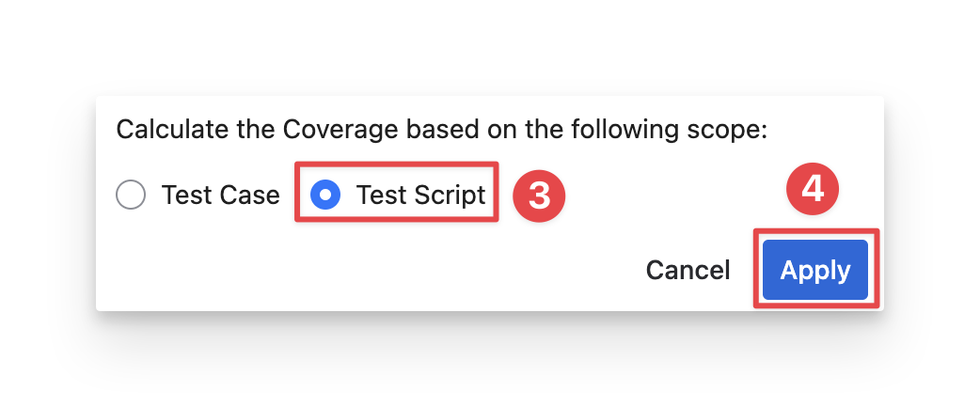Viewport: 980px width, 407px height.
Task: Click the word "scope:" in the heading
Action: click(x=731, y=128)
